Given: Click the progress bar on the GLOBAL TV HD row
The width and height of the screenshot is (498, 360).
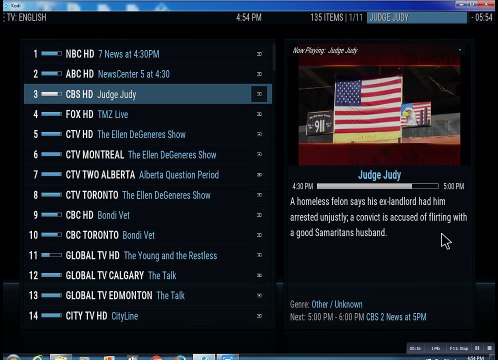Looking at the screenshot, I should tap(51, 255).
